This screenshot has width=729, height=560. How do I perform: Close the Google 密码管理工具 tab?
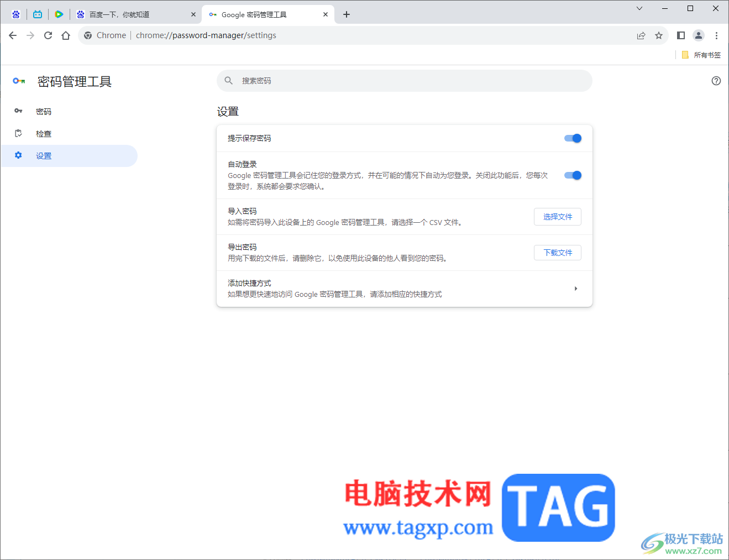[x=326, y=14]
